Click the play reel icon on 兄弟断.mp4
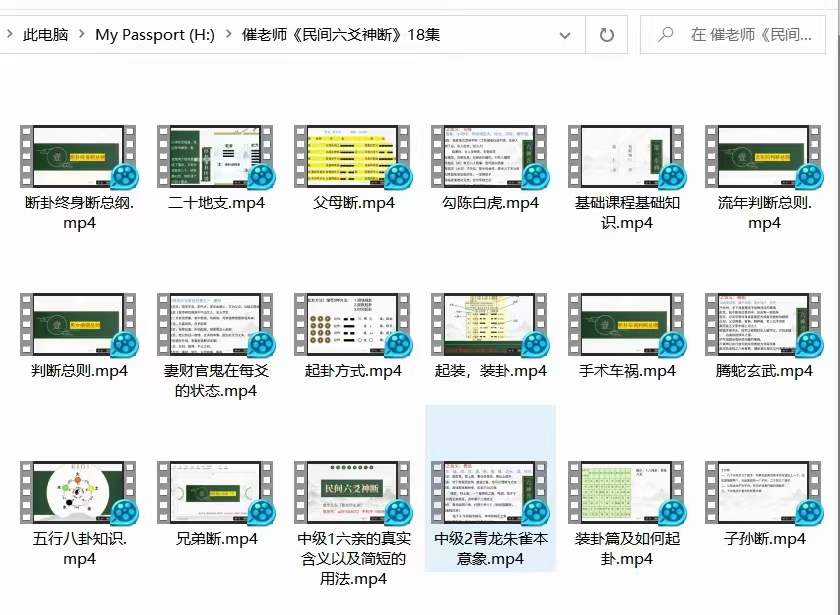Viewport: 840px width, 615px height. 258,511
